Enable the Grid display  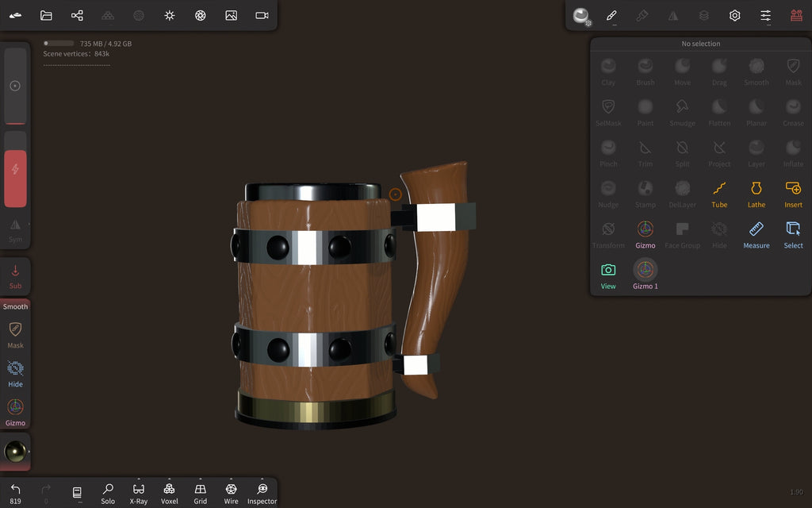coord(201,494)
